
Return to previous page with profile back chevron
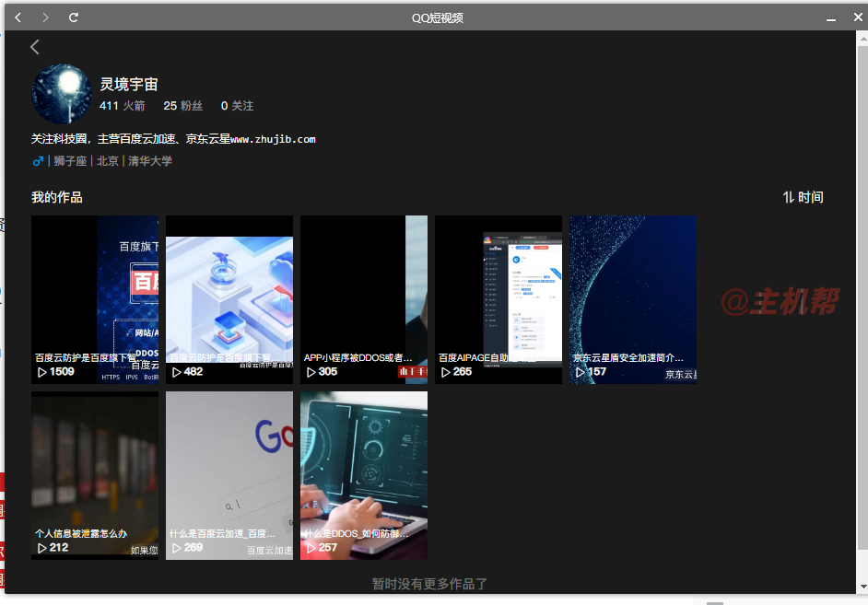35,47
